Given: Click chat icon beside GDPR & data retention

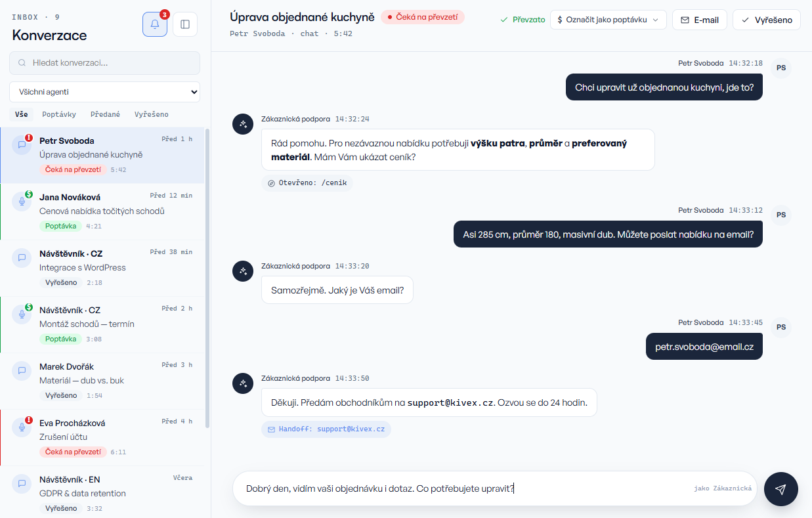Looking at the screenshot, I should click(22, 484).
